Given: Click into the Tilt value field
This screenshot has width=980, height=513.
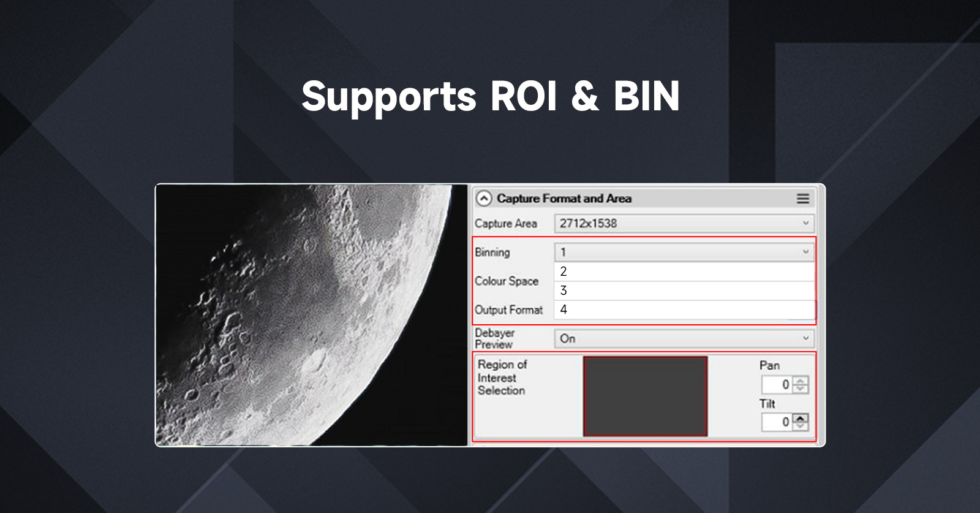Looking at the screenshot, I should pyautogui.click(x=776, y=422).
